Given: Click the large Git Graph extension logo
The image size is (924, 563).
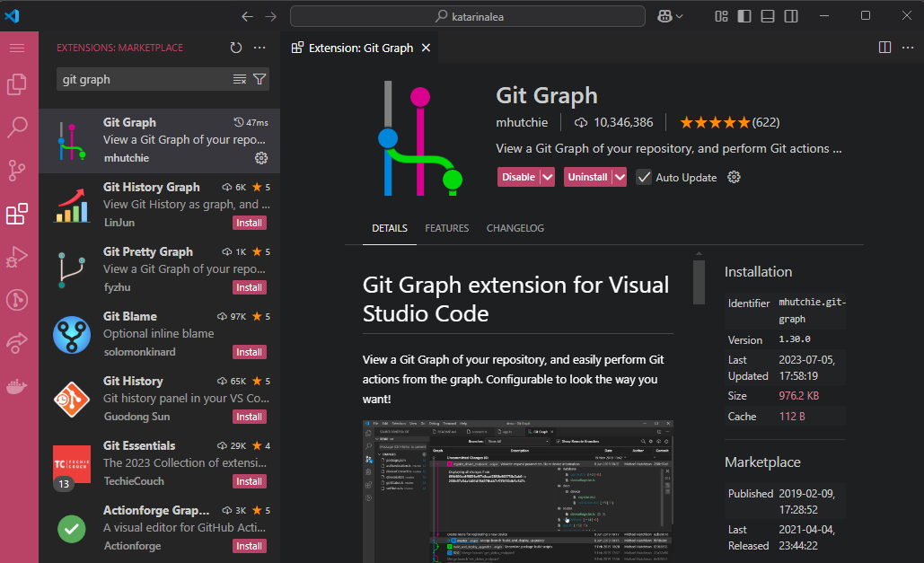Looking at the screenshot, I should (419, 138).
